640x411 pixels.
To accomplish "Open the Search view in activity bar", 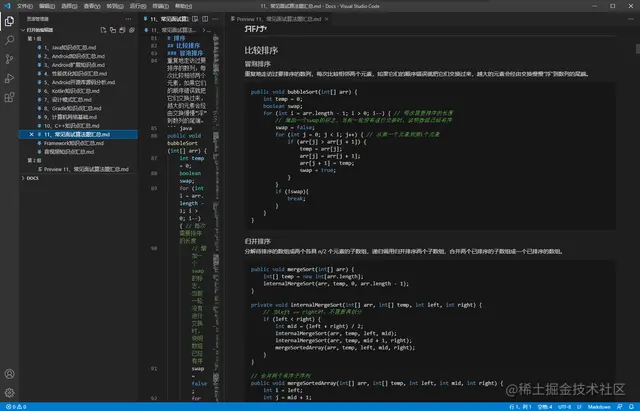I will pos(9,40).
